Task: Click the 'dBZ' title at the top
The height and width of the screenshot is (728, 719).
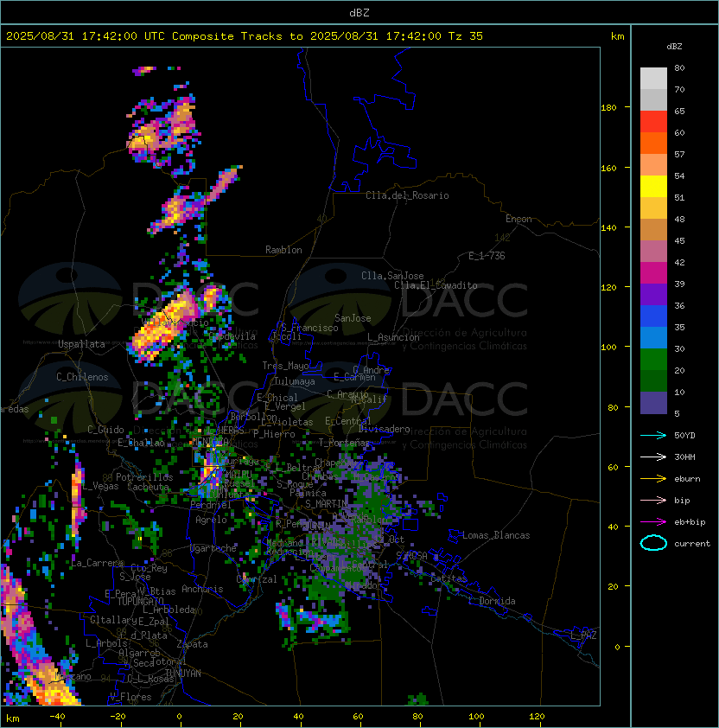Action: coord(359,13)
